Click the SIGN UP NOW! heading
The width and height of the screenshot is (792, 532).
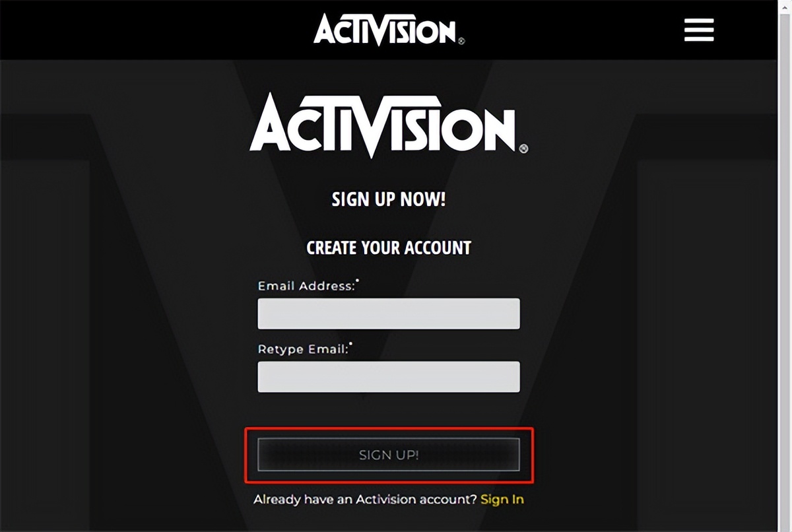pos(389,199)
